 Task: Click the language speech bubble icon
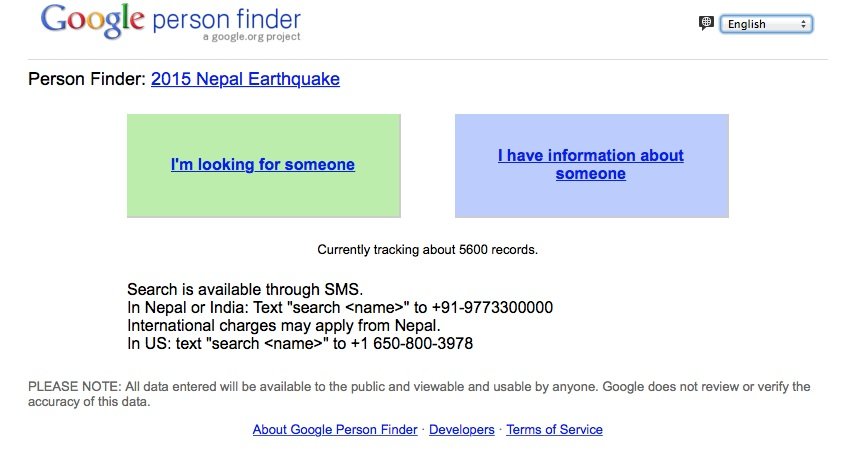coord(705,23)
